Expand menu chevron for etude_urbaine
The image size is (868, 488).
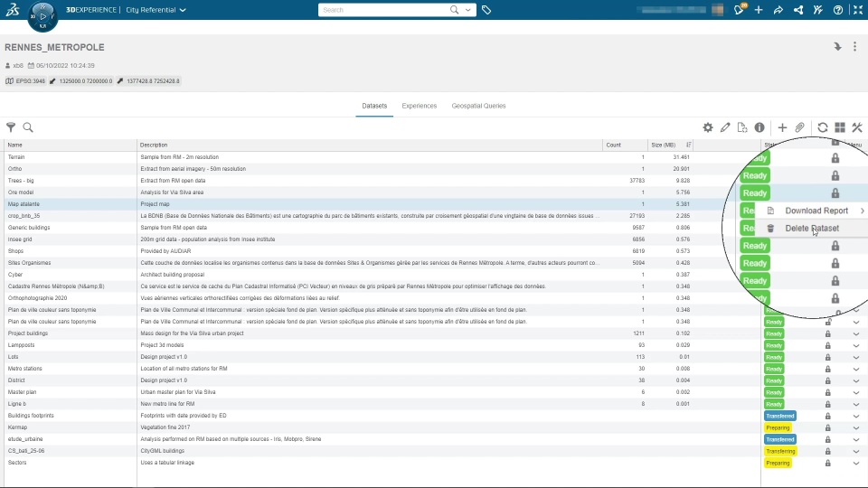856,439
